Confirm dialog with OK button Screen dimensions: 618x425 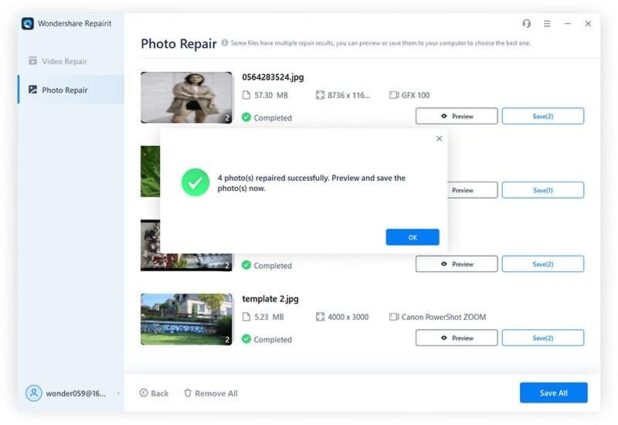[x=412, y=237]
